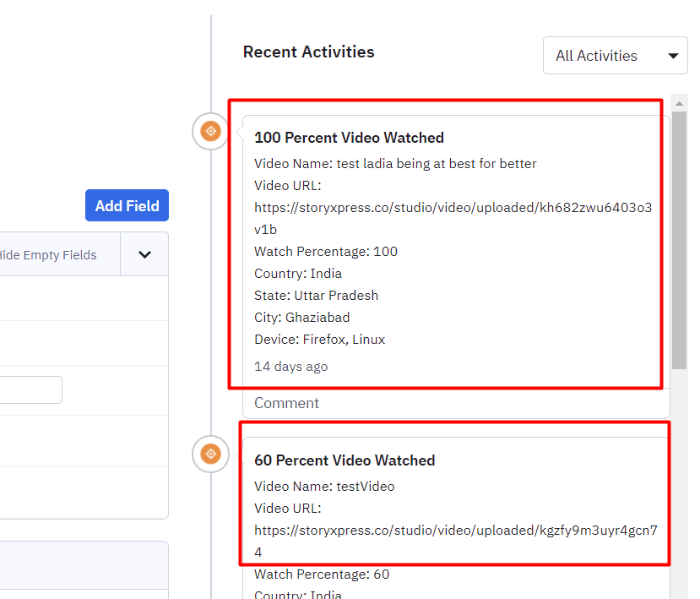
Task: Click the City: Ghaziabad line
Action: coord(301,317)
